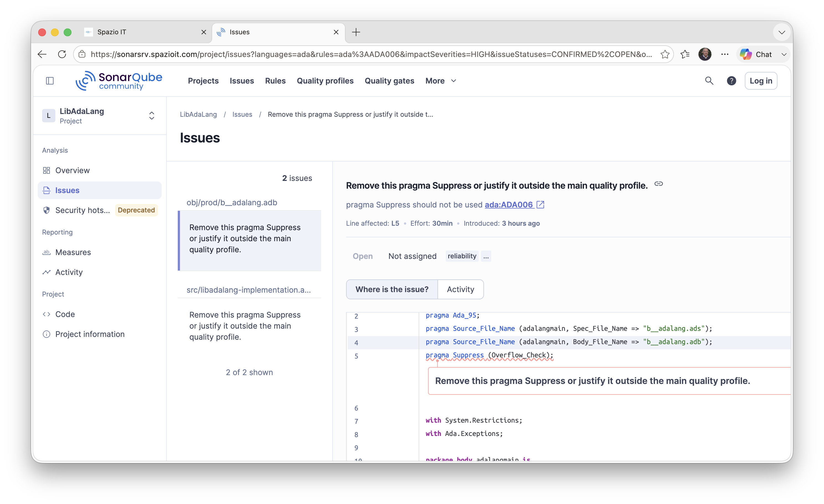Image resolution: width=824 pixels, height=504 pixels.
Task: Open obj/prod/b__adalang.adb file link
Action: 231,202
